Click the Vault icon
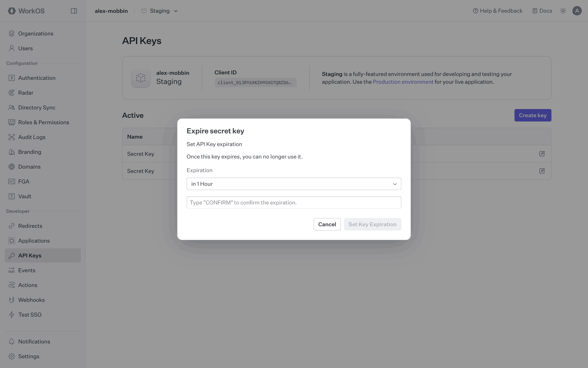Viewport: 588px width, 368px height. point(12,196)
